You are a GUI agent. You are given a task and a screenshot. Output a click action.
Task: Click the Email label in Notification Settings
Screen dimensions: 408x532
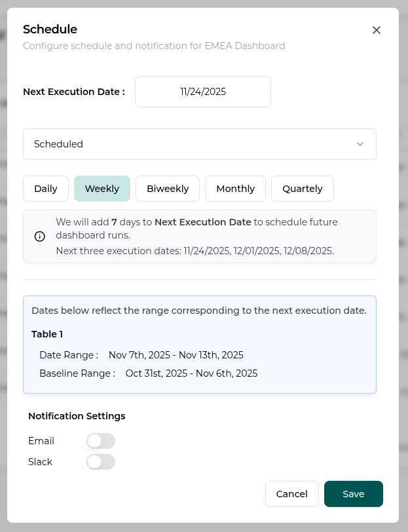point(41,441)
